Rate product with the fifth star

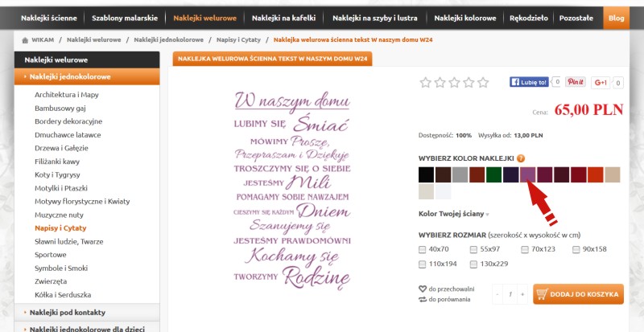pos(483,82)
